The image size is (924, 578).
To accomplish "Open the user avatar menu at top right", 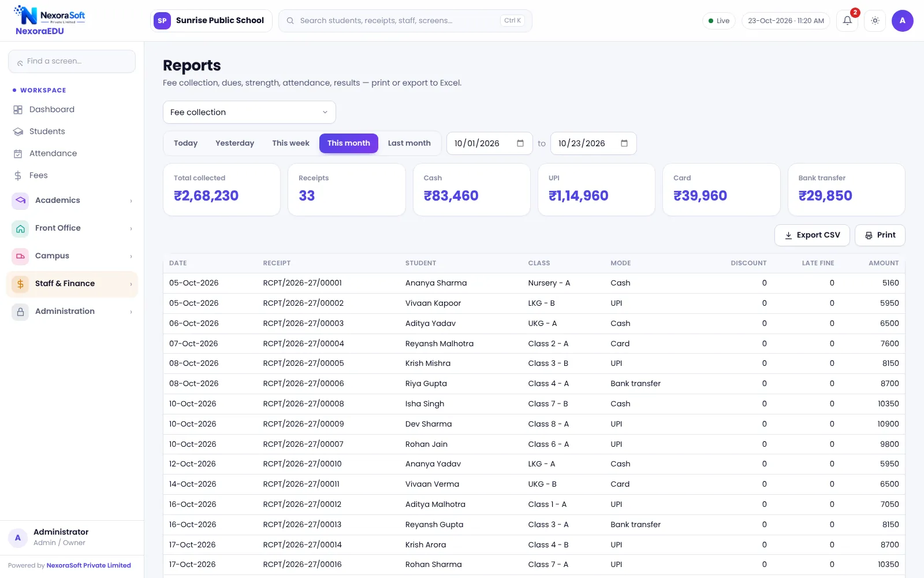I will (902, 21).
